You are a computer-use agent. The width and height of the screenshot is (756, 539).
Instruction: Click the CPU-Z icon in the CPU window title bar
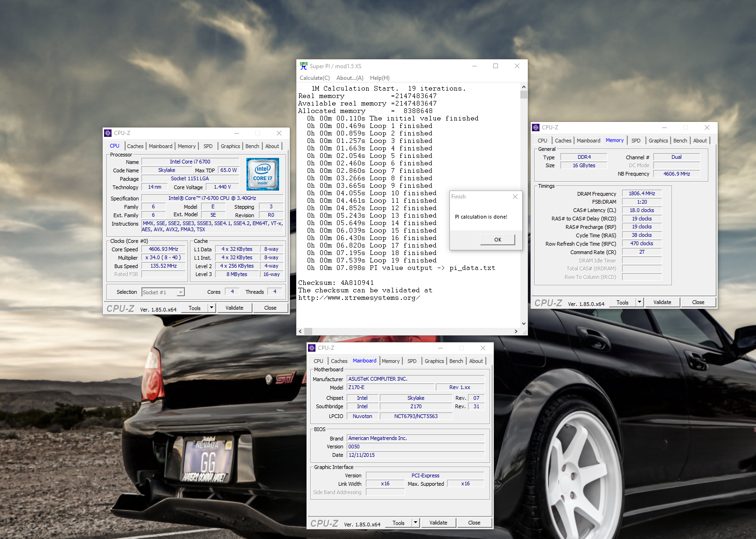[x=108, y=133]
